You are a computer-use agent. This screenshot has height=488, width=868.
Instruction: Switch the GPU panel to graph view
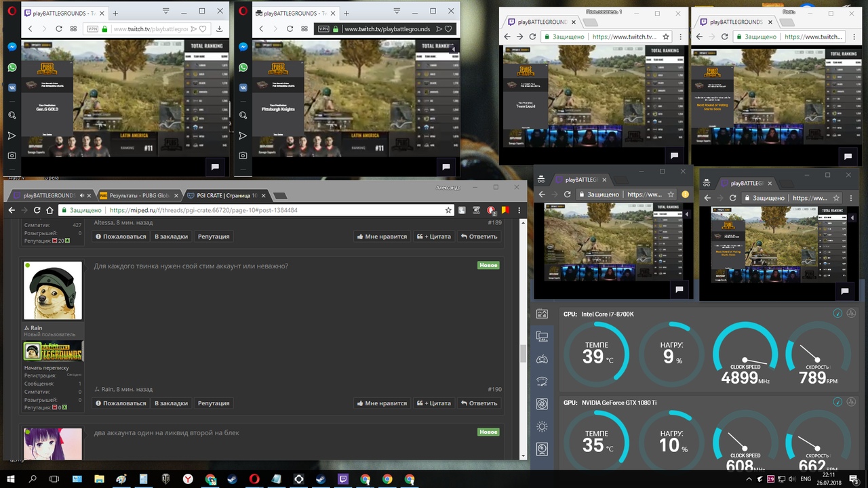851,402
